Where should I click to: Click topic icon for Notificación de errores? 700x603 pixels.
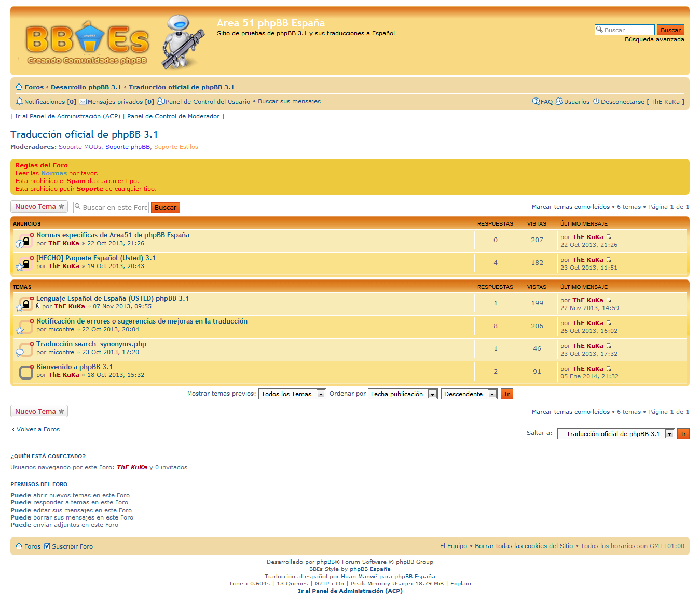pyautogui.click(x=25, y=327)
